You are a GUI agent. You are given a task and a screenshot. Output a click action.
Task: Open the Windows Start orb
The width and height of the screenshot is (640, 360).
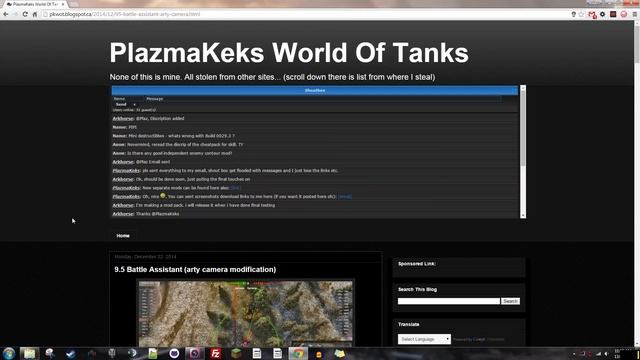9,353
